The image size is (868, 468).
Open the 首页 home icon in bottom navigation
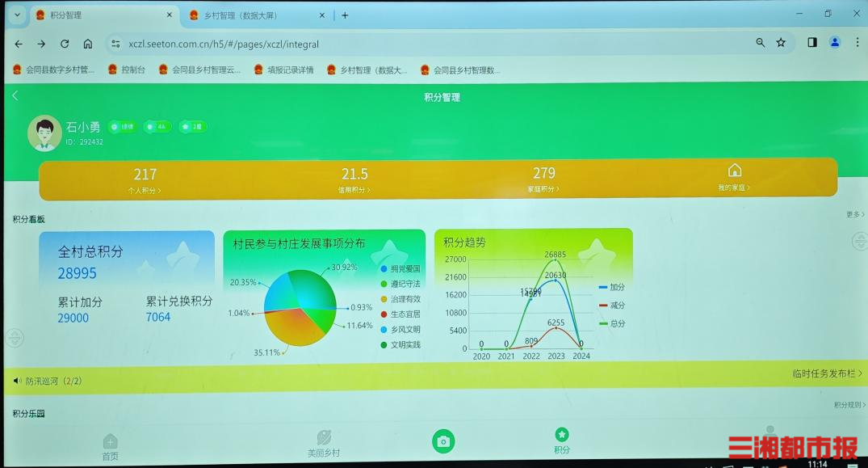(110, 442)
